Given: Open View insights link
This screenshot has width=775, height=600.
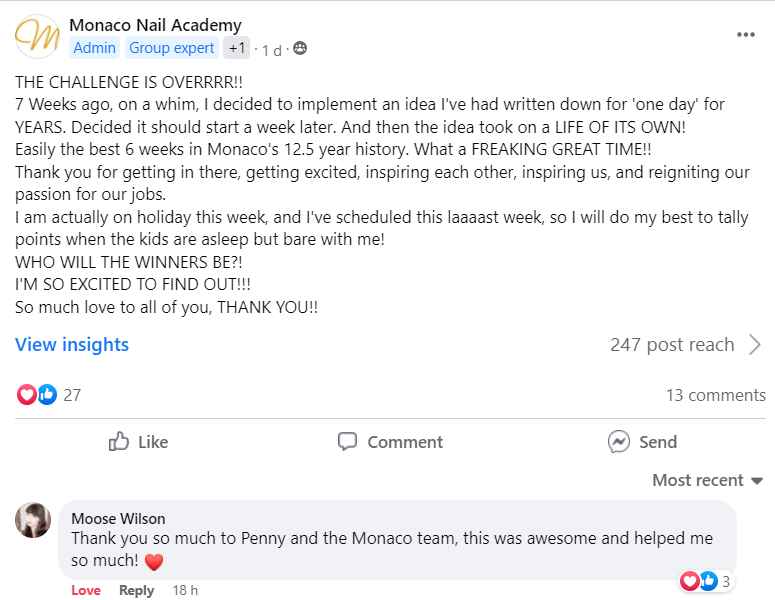Looking at the screenshot, I should [72, 345].
